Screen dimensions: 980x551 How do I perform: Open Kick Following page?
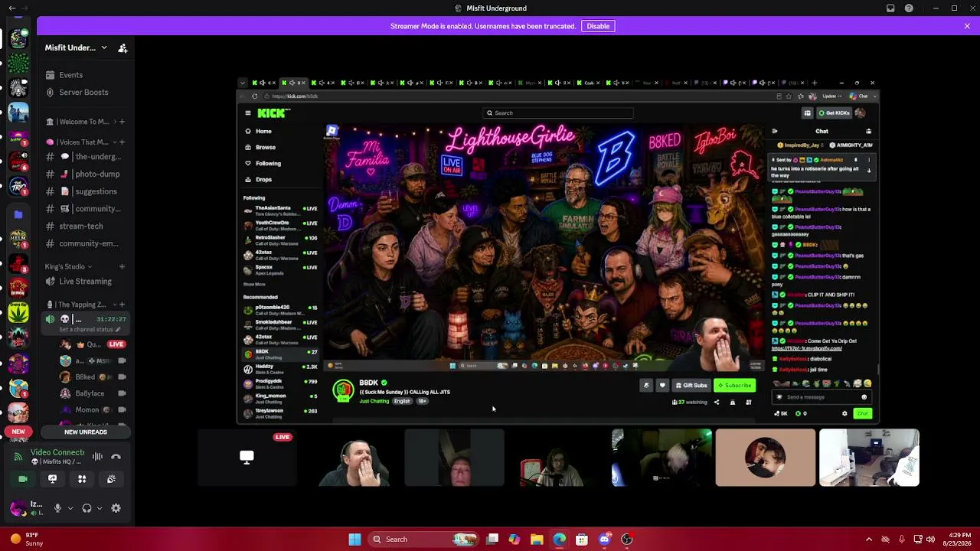[x=268, y=163]
